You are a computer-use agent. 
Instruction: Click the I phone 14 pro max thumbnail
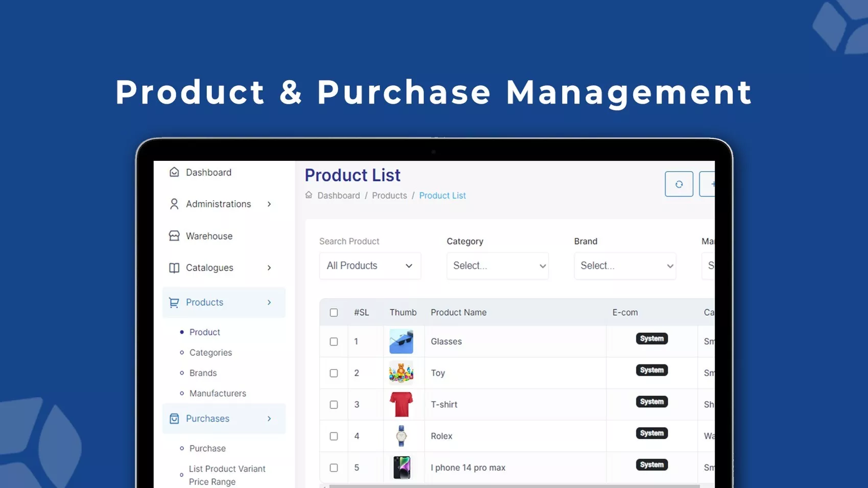pos(402,468)
